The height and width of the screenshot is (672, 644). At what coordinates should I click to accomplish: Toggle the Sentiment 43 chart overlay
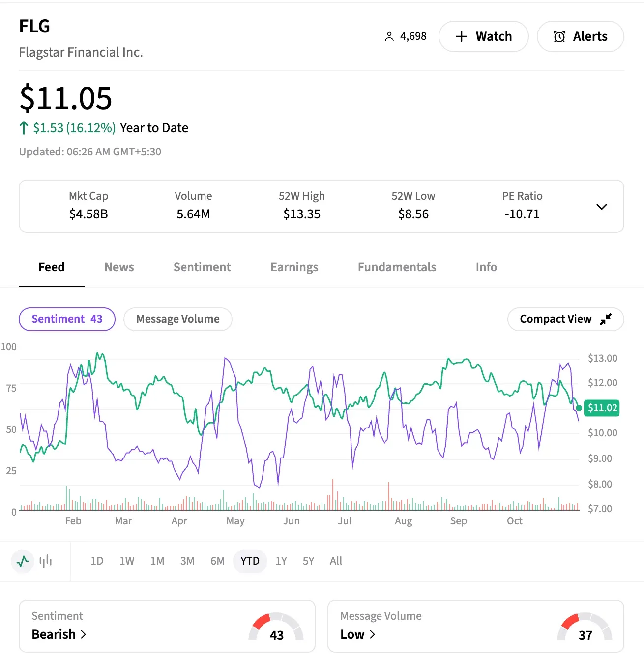(x=67, y=319)
